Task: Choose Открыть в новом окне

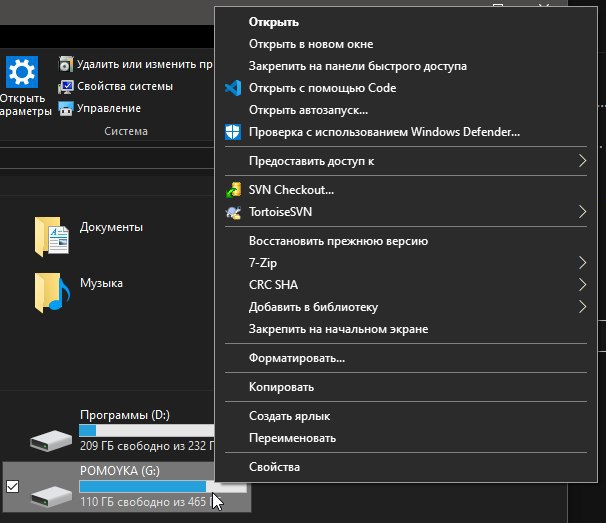Action: [x=406, y=44]
